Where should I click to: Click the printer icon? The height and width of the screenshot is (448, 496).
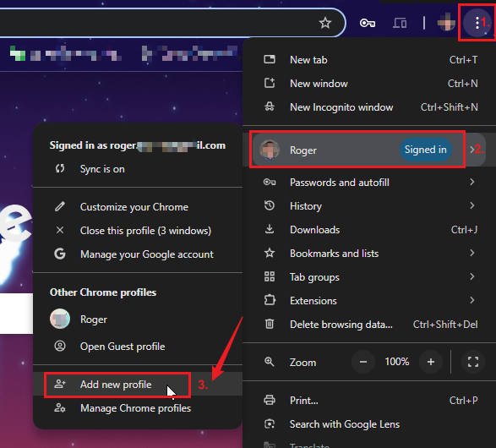(270, 400)
